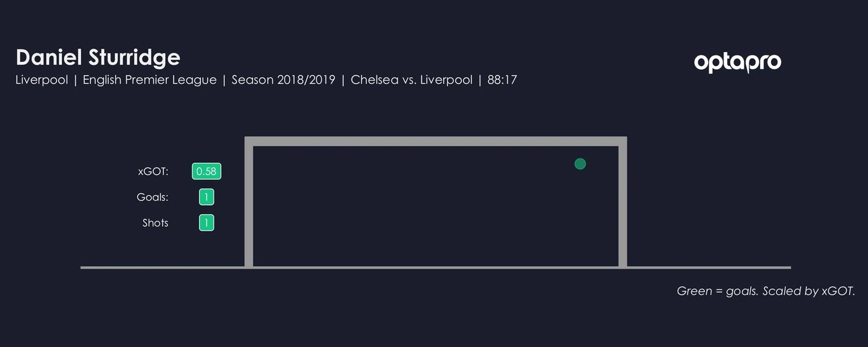Click the goal crossbar

[x=436, y=141]
